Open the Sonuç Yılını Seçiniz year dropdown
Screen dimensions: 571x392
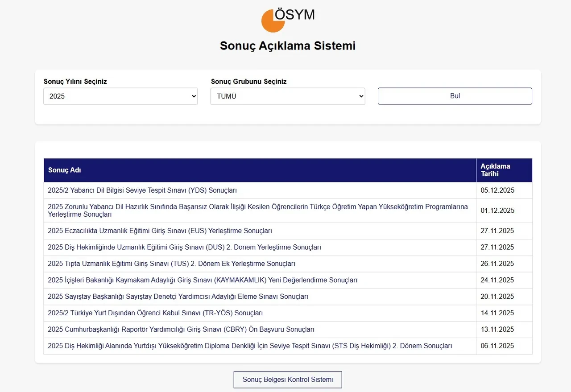pyautogui.click(x=120, y=96)
